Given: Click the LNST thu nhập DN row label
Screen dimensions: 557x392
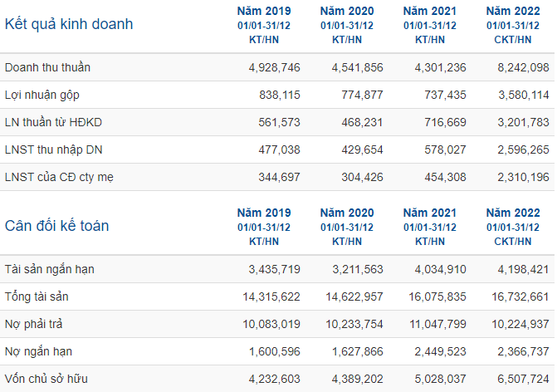Looking at the screenshot, I should tap(54, 150).
